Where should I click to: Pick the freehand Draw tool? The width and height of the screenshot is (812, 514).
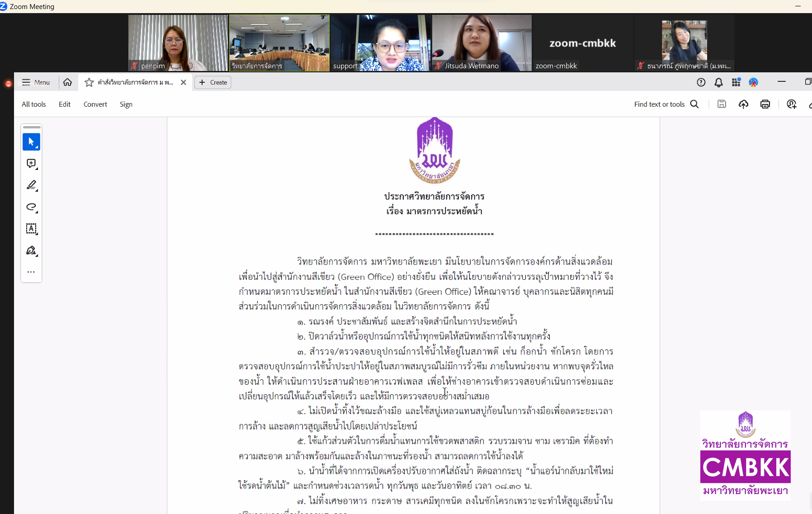(31, 207)
